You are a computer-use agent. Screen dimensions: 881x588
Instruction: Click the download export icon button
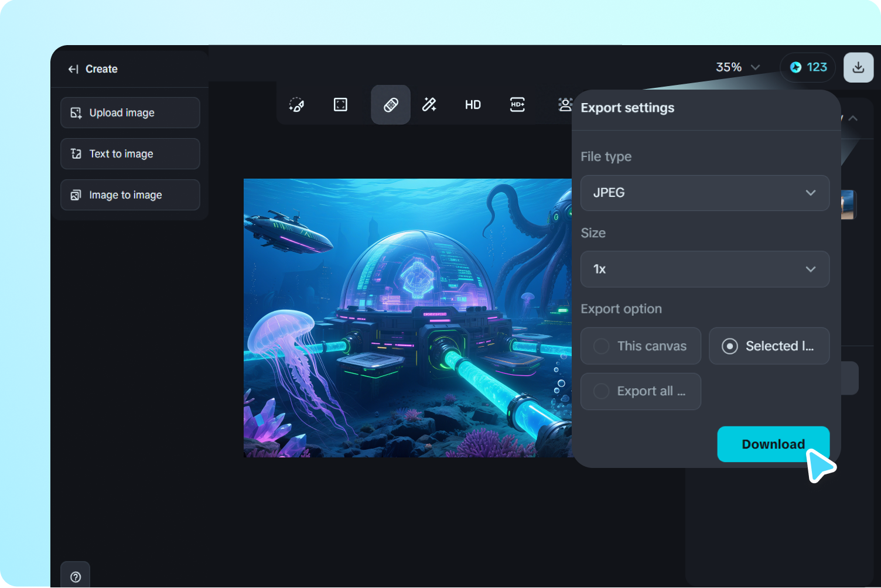click(x=858, y=67)
